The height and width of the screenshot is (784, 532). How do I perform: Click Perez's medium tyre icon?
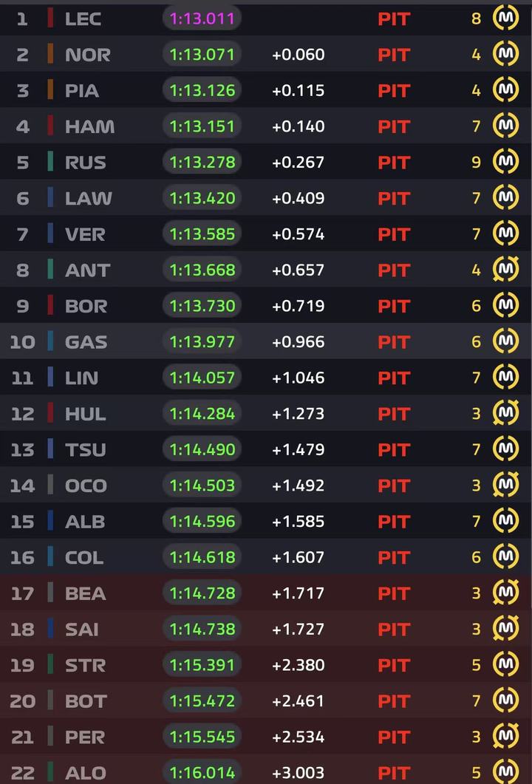pos(506,737)
